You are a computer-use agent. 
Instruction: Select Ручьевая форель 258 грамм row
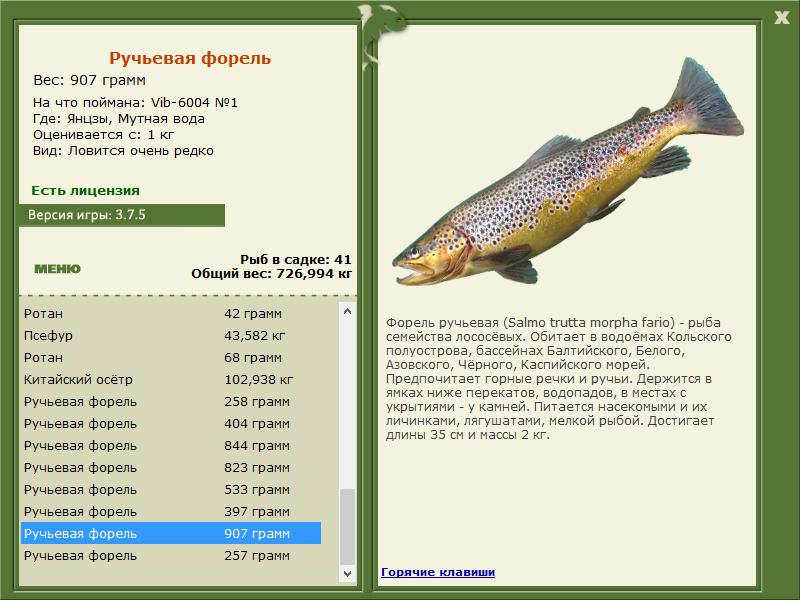pos(171,402)
